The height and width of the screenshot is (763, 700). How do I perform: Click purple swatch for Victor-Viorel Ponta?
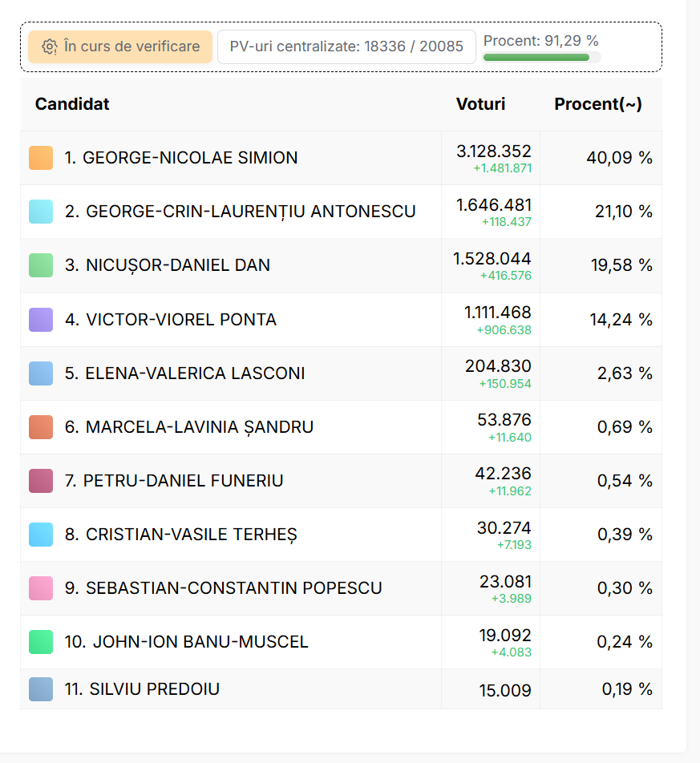[41, 320]
